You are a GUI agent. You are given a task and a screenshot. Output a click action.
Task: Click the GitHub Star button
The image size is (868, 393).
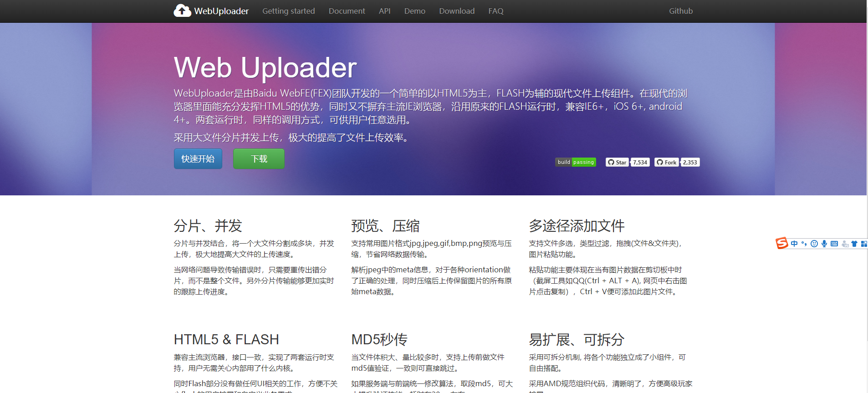(x=617, y=162)
